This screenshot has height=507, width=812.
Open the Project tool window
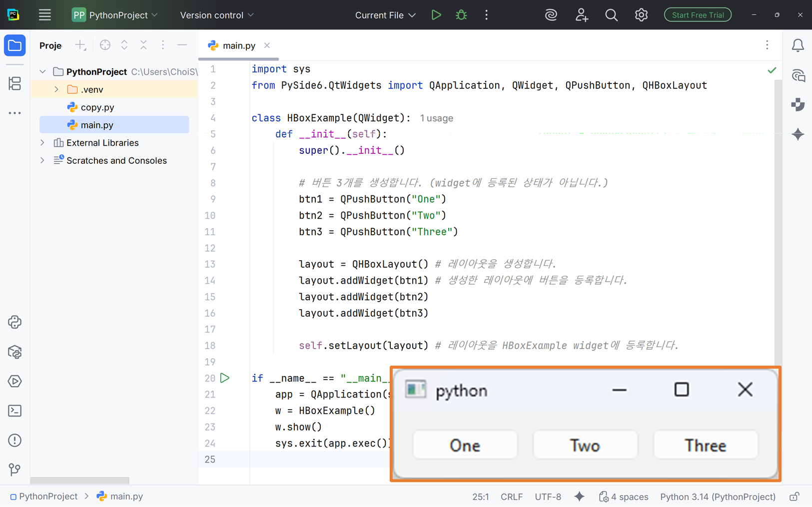(x=15, y=45)
